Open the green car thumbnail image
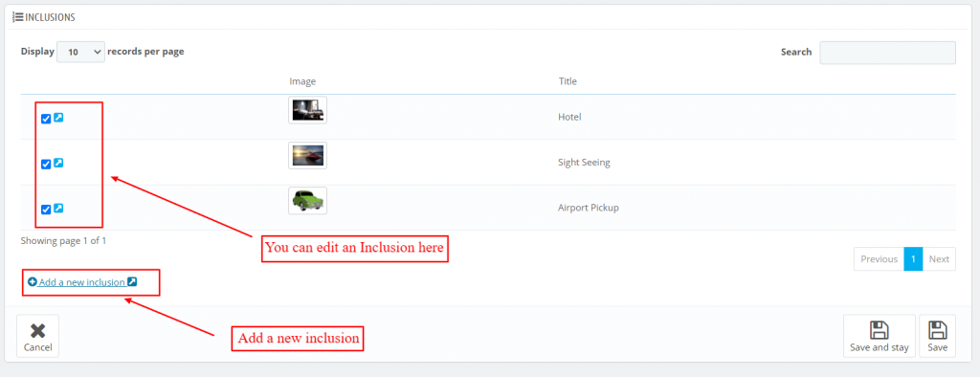The image size is (980, 377). coord(307,201)
